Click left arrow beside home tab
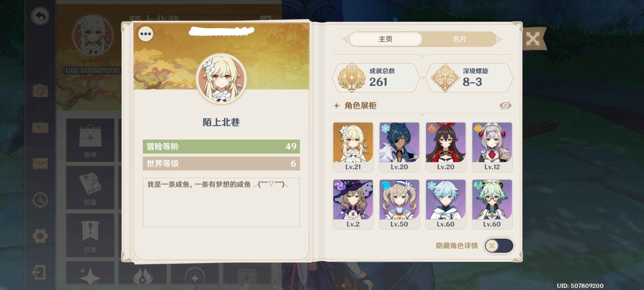644x290 pixels. point(345,39)
